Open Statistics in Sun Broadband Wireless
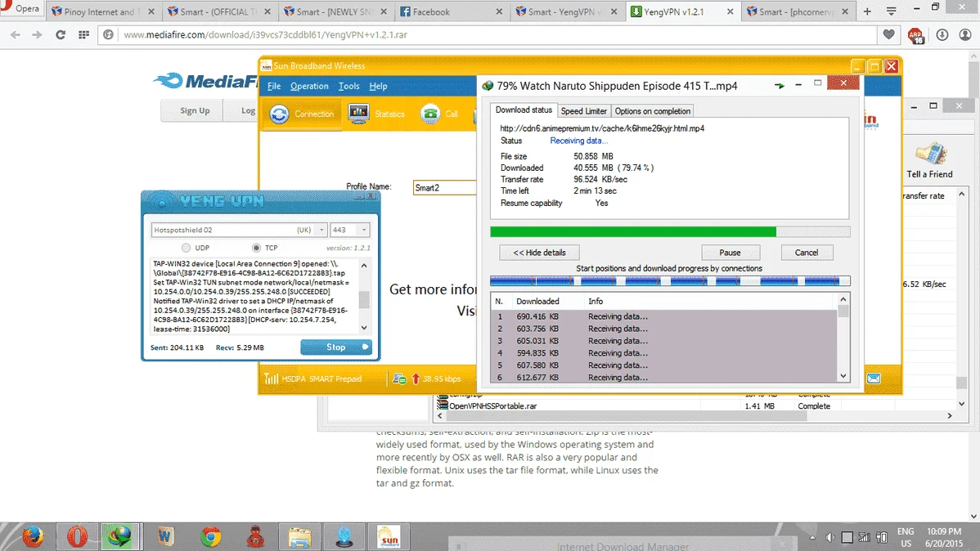The width and height of the screenshot is (980, 551). [x=376, y=114]
